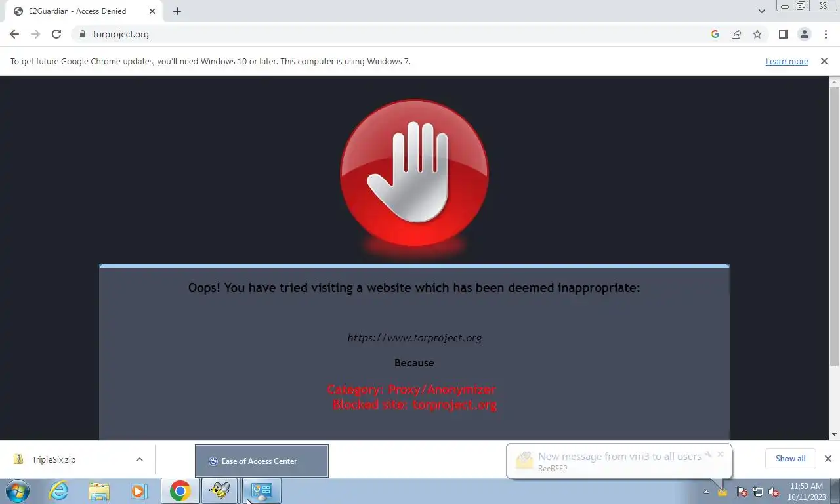840x504 pixels.
Task: Open the Google icon in address bar
Action: (x=715, y=34)
